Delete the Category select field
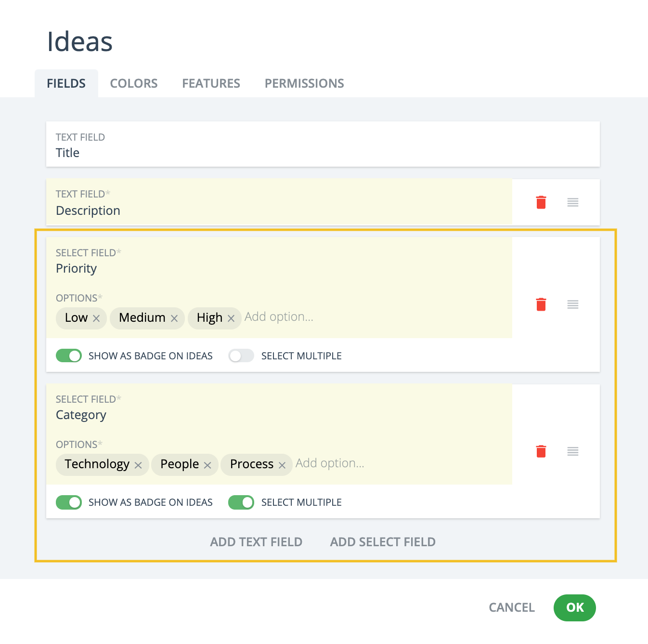The image size is (648, 644). click(541, 451)
